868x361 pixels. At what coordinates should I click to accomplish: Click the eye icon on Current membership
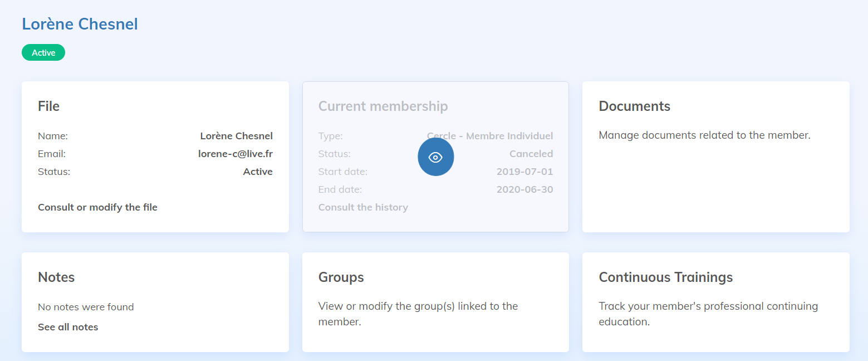click(x=435, y=157)
